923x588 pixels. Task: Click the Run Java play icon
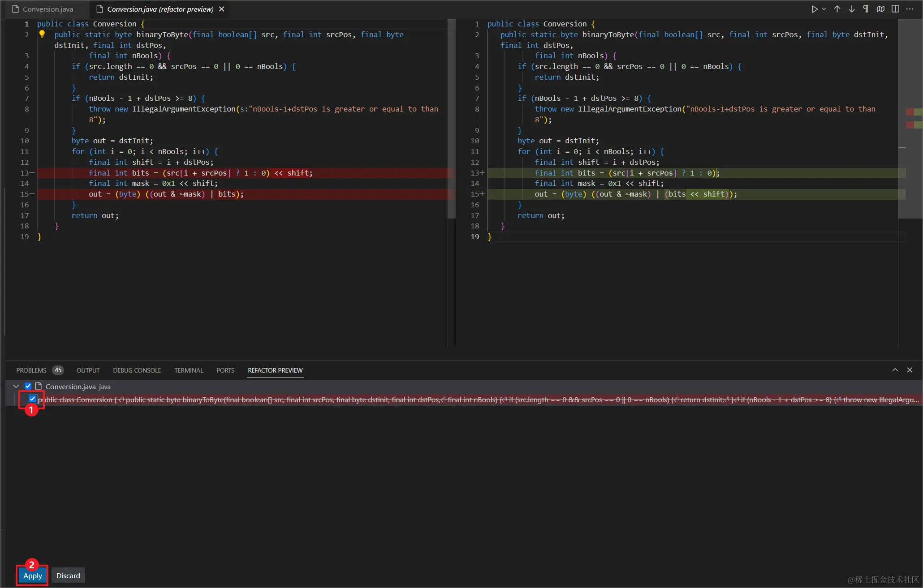814,9
